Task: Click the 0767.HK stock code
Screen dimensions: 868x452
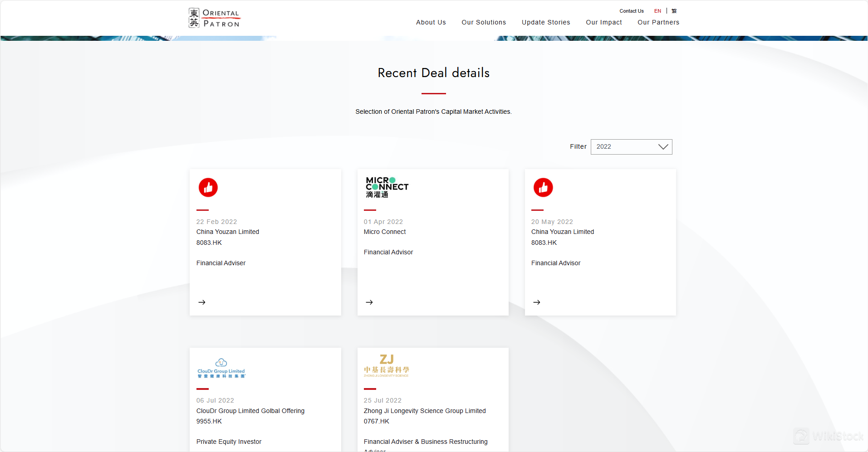Action: click(377, 421)
